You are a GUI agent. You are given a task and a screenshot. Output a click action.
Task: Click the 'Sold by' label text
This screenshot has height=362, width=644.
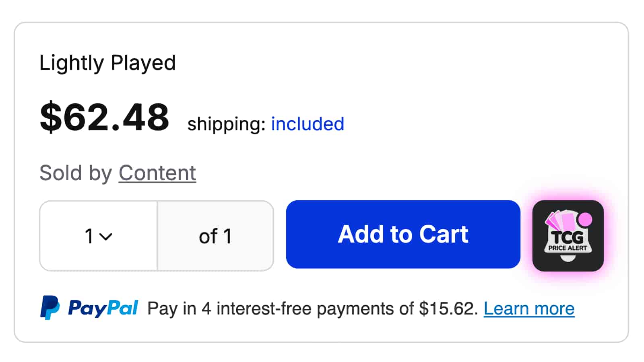click(76, 173)
